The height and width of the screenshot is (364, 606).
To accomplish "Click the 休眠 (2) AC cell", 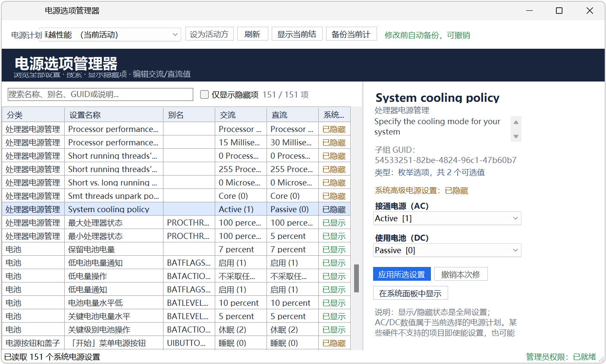I will point(241,329).
